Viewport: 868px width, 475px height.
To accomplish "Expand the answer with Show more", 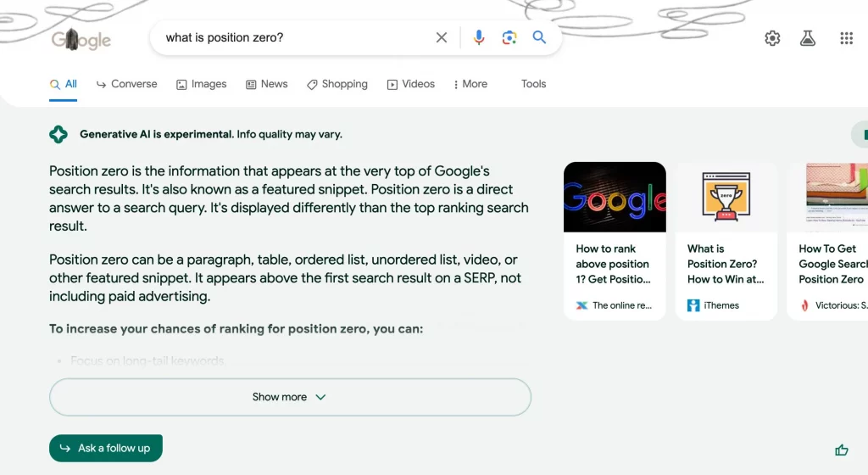I will pos(290,397).
